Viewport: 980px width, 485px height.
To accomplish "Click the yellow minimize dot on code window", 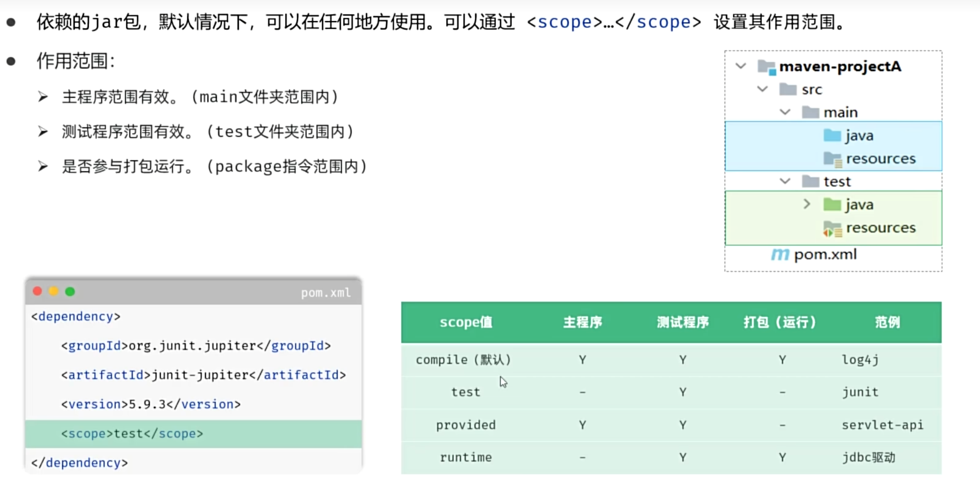I will click(x=54, y=291).
